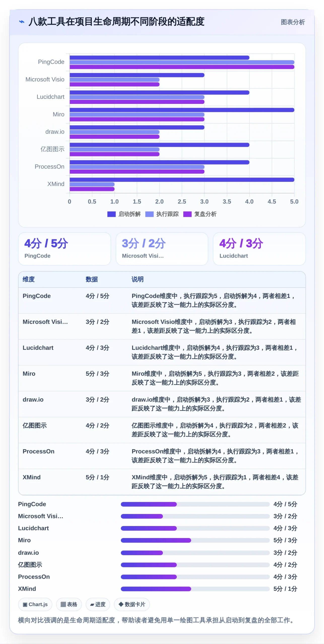Viewport: 324px width, 644px height.
Task: Click the diamond icon in 数据卡片 tag
Action: [x=121, y=604]
